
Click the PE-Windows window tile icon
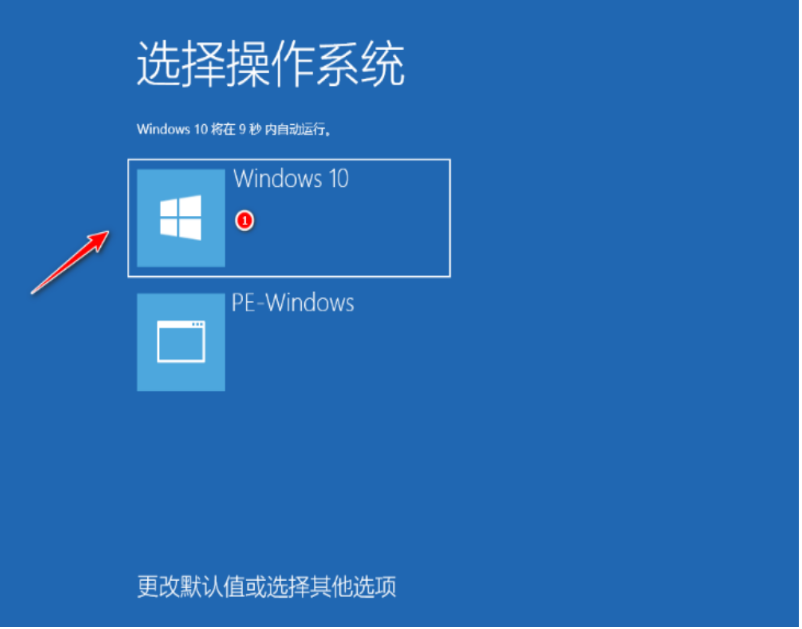181,342
